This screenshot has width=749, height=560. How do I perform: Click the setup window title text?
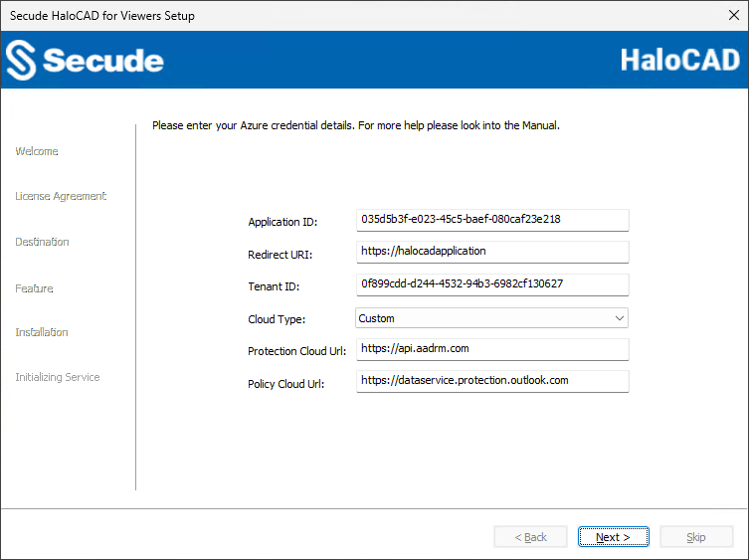tap(102, 16)
